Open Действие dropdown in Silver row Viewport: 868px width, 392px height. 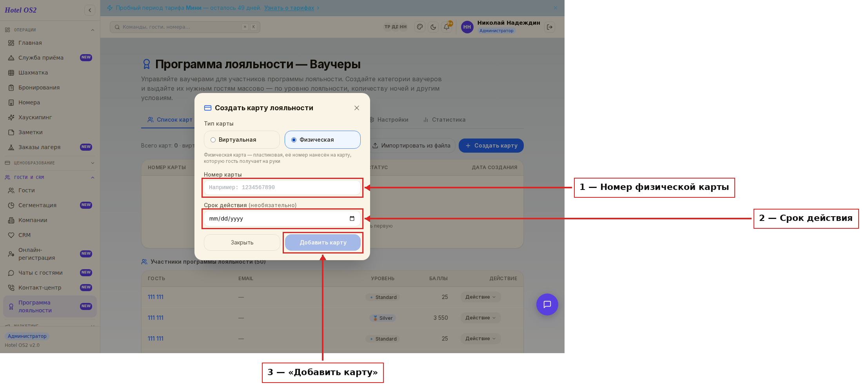(x=481, y=318)
